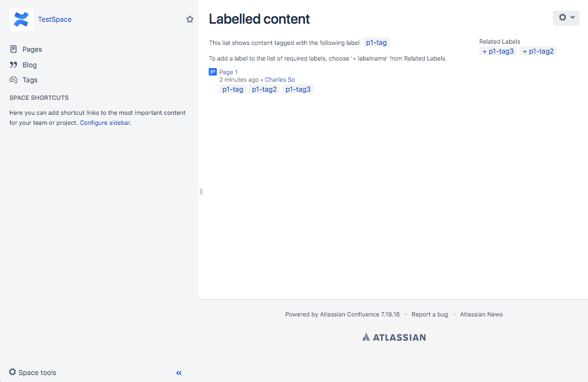This screenshot has height=382, width=588.
Task: Click the p1-tag2 label under Page 1
Action: coord(264,89)
